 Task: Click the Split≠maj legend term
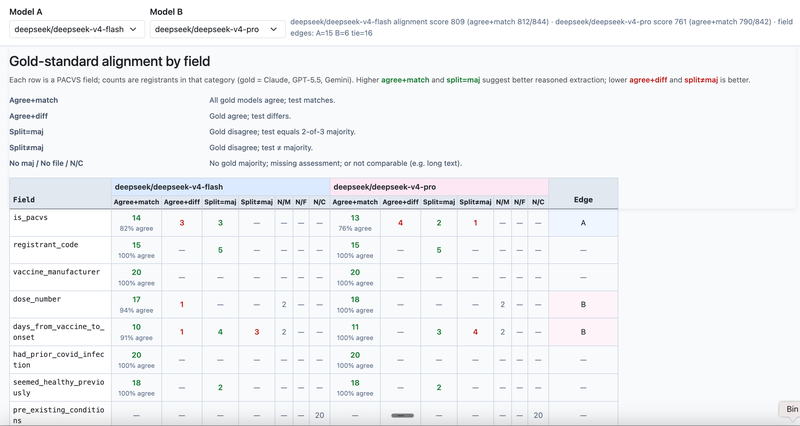[x=27, y=147]
